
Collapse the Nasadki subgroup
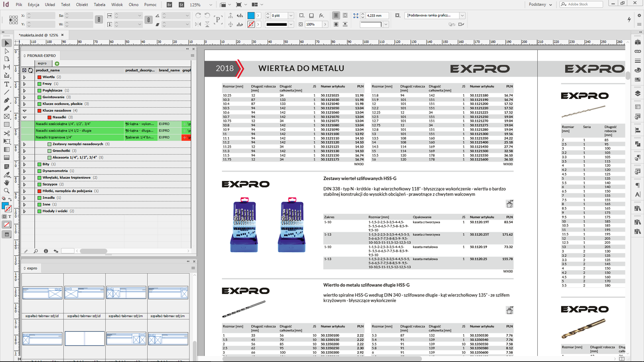[x=25, y=117]
